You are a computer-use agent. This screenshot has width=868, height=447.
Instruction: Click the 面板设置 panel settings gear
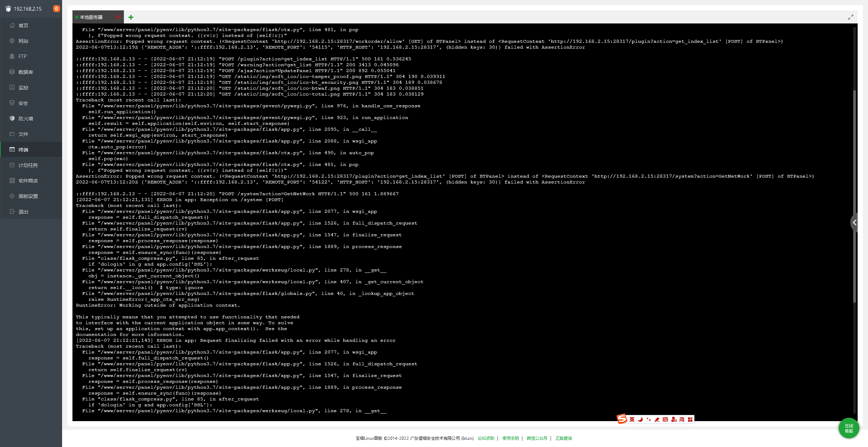pyautogui.click(x=12, y=196)
